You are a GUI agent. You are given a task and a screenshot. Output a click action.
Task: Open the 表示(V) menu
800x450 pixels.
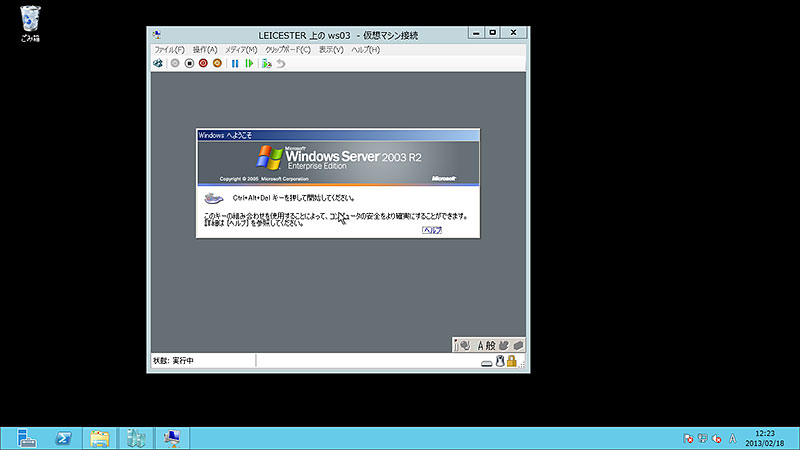tap(331, 49)
